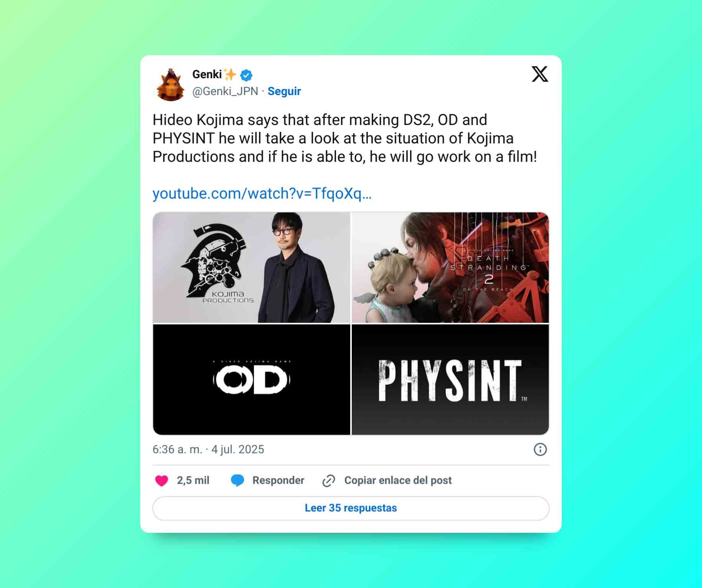Click Copiar enlace del post
The width and height of the screenshot is (702, 588).
[x=398, y=480]
